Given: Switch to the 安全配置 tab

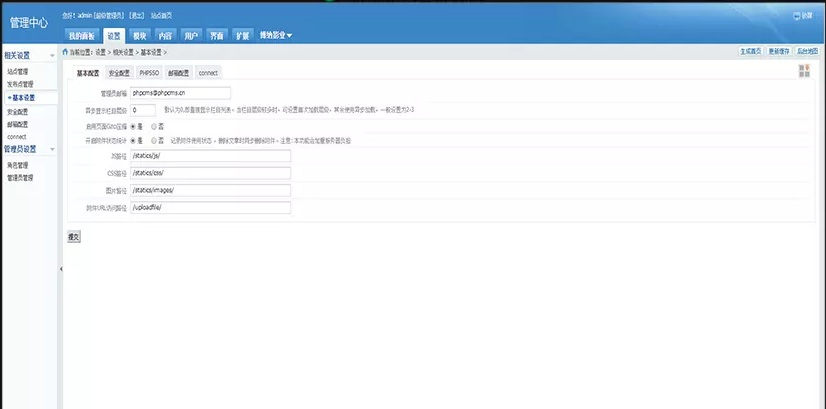Looking at the screenshot, I should point(119,73).
